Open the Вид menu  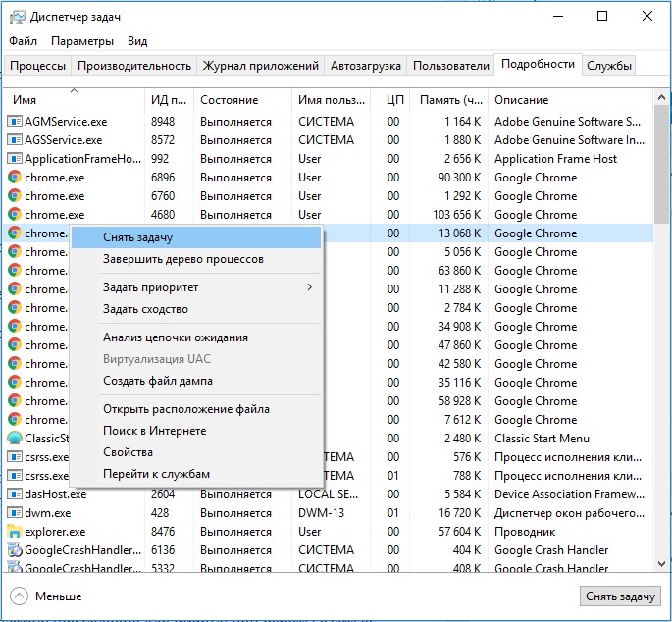[x=137, y=41]
